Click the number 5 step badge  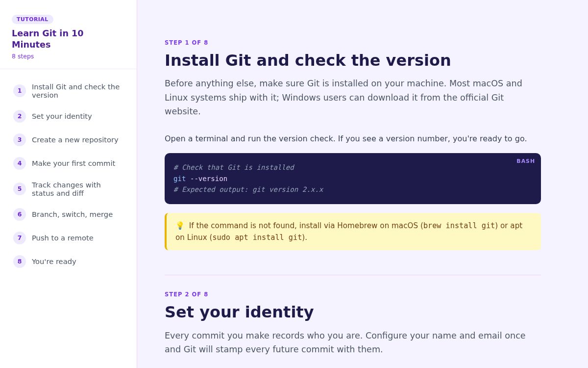point(20,189)
